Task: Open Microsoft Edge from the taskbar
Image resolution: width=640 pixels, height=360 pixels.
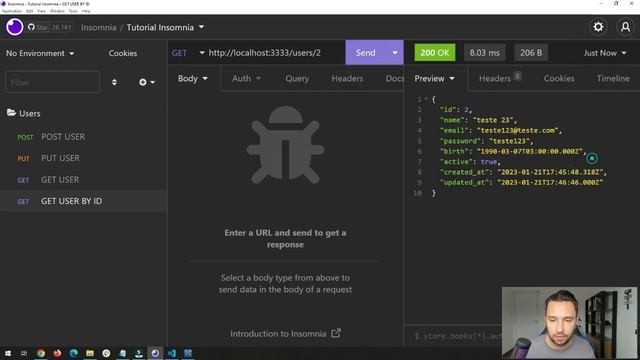Action: 73,353
